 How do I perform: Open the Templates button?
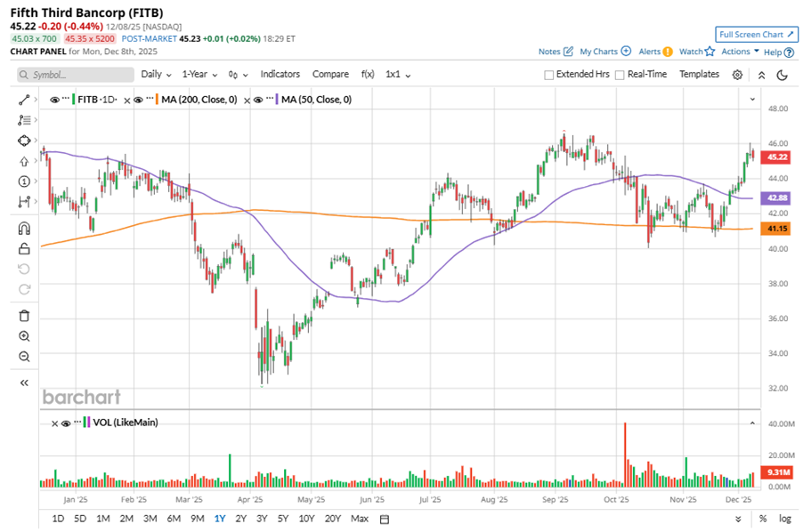click(699, 74)
